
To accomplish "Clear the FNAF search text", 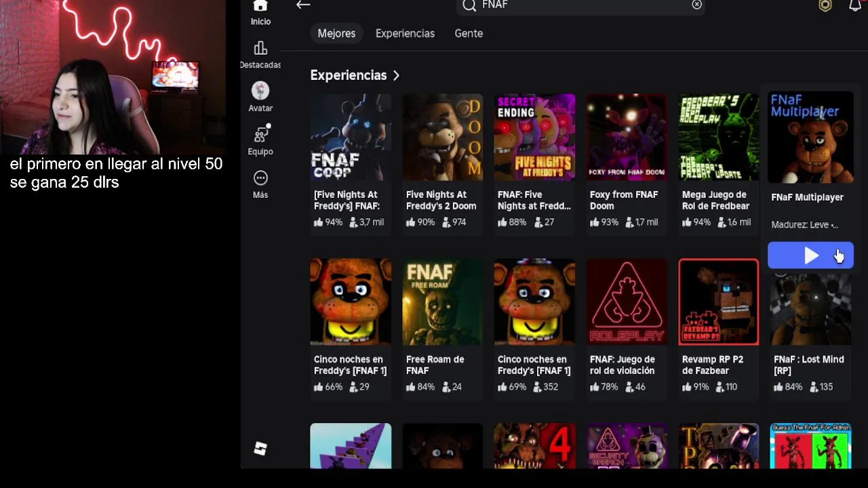I will click(x=696, y=5).
